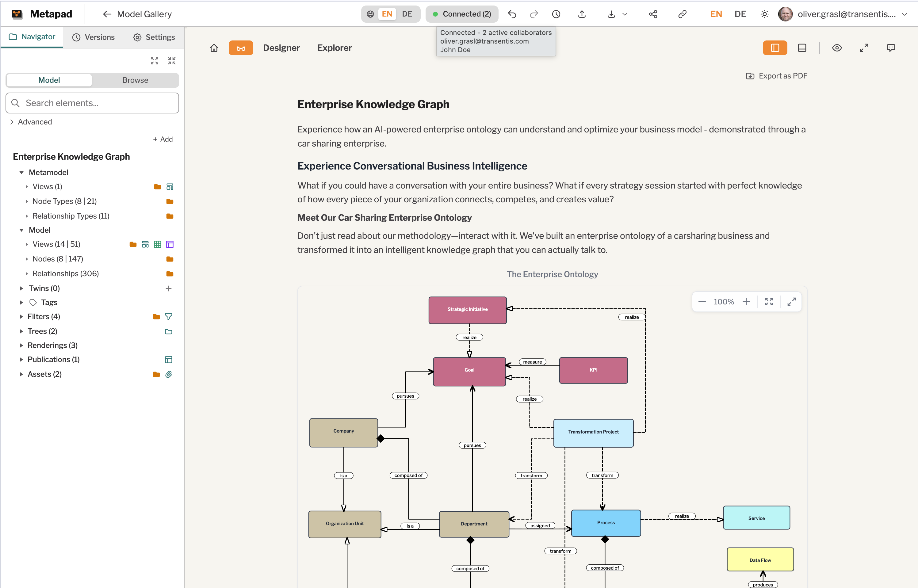918x588 pixels.
Task: Expand the Advanced search options
Action: [31, 122]
